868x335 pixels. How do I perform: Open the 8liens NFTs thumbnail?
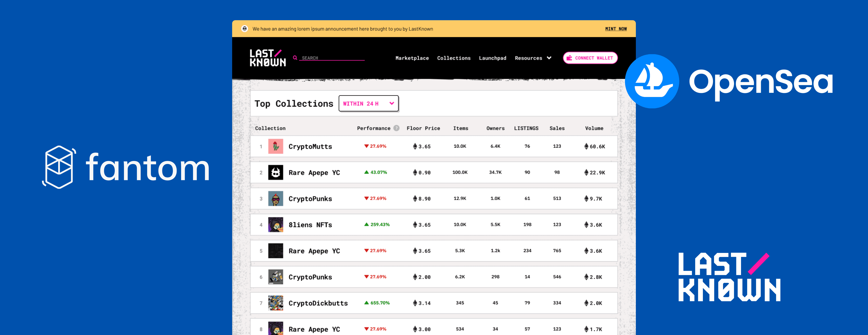coord(275,225)
